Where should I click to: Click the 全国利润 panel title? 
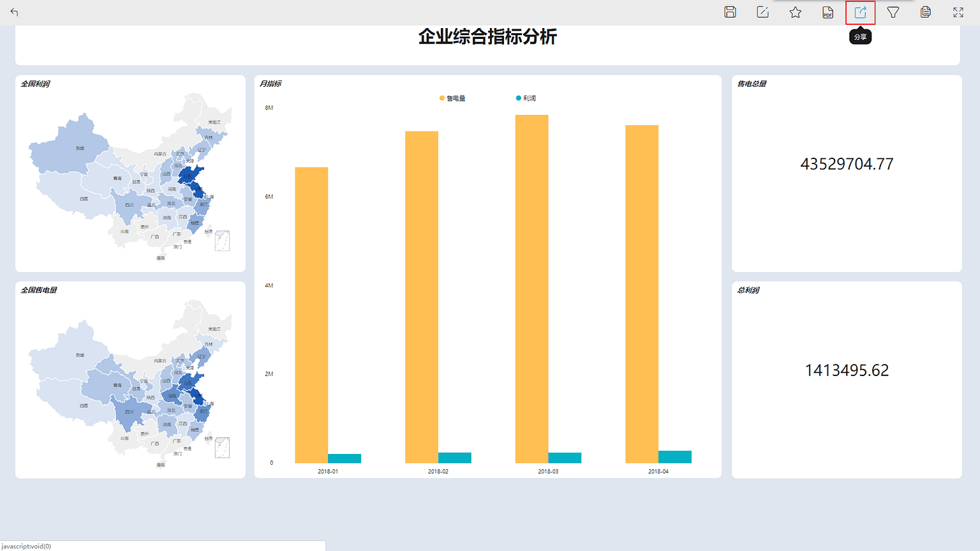click(35, 84)
